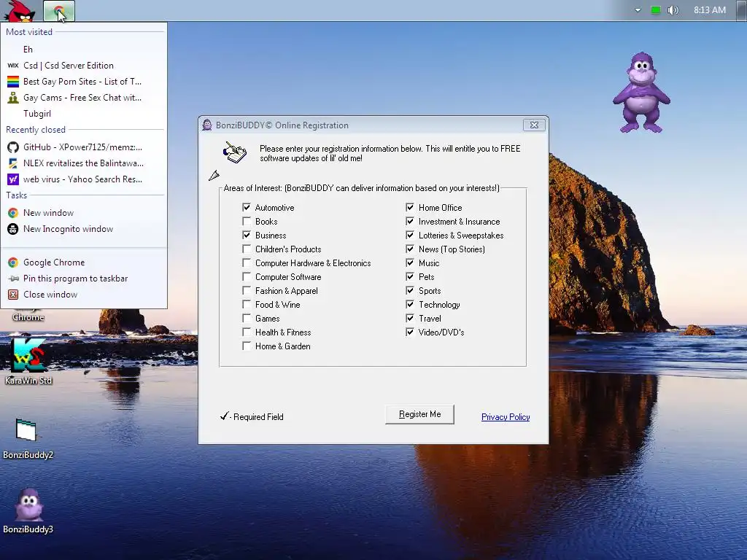Click the purple Yahoo favicon
Image resolution: width=747 pixels, height=560 pixels.
click(13, 179)
